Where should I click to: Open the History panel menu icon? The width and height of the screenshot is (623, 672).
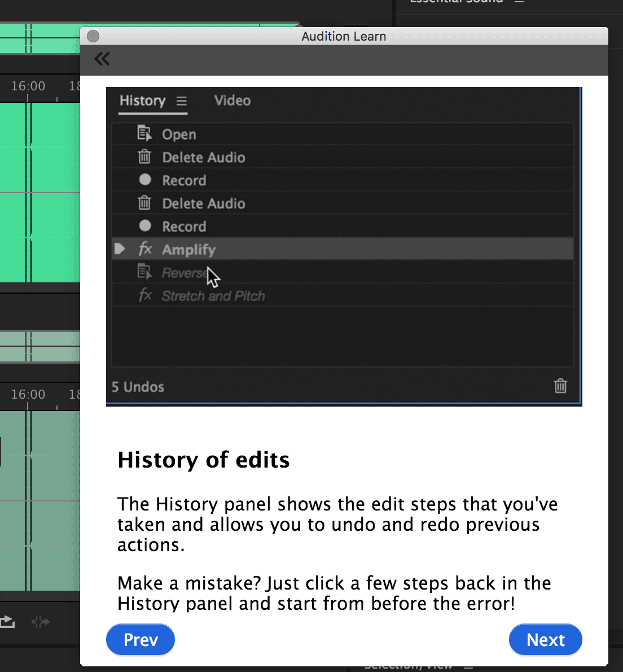click(182, 101)
